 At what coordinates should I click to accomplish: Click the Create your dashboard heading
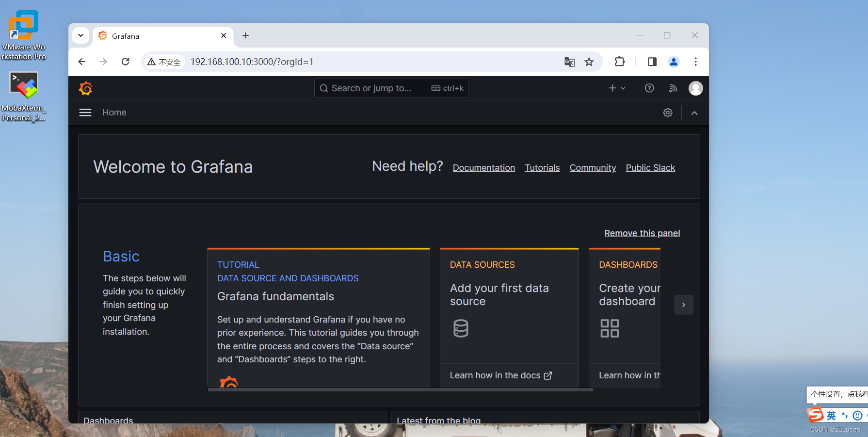pos(629,294)
